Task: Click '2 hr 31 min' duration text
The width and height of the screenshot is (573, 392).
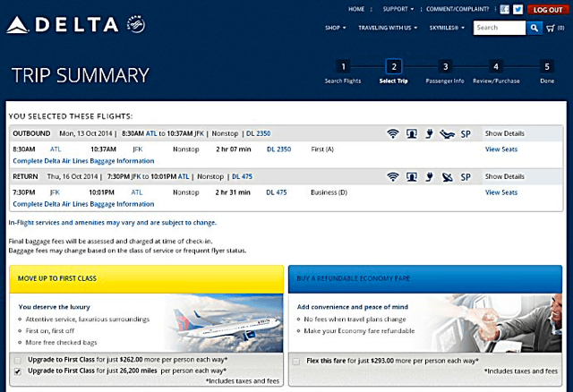Action: (233, 192)
